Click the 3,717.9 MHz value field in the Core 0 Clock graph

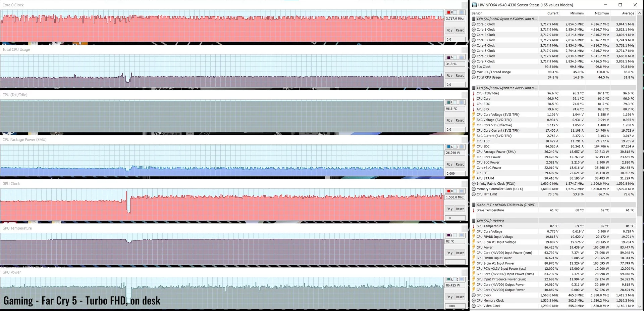tap(455, 19)
